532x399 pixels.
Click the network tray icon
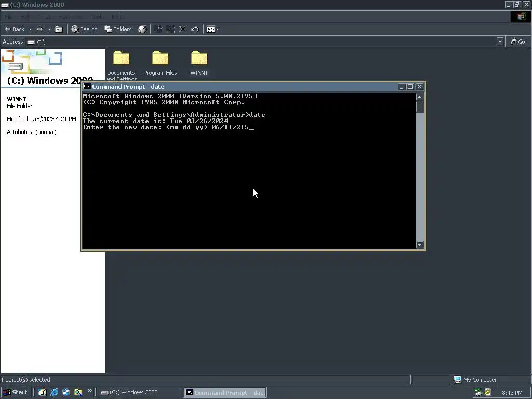click(x=478, y=392)
